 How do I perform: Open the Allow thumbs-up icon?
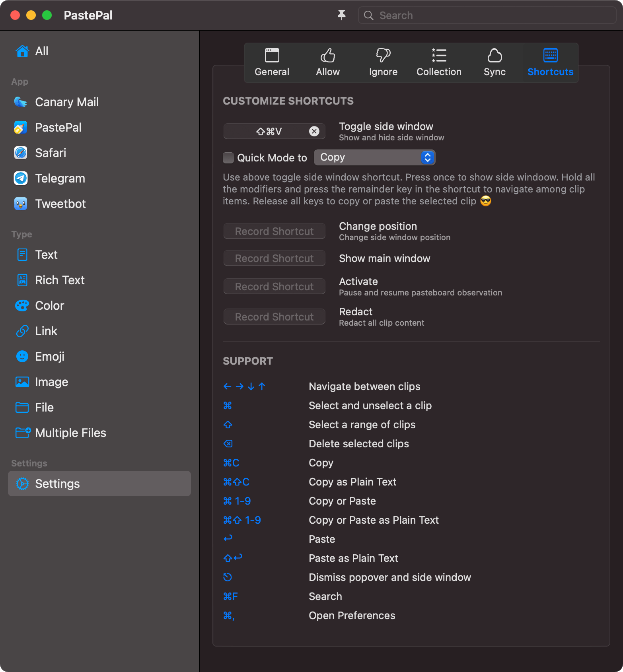(x=328, y=55)
